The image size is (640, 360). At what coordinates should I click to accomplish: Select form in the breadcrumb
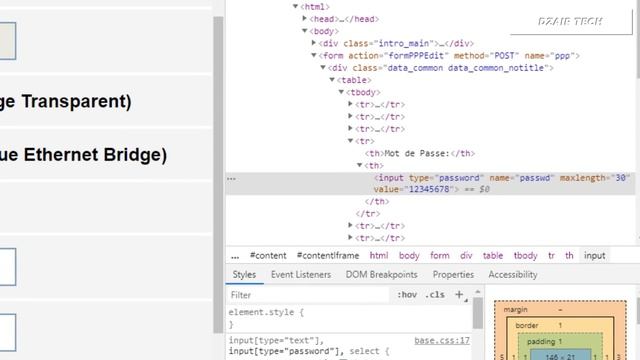[x=440, y=256]
